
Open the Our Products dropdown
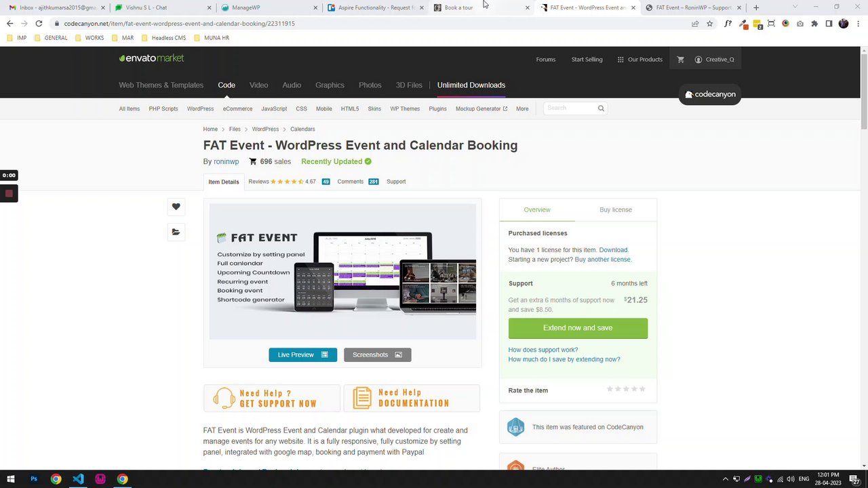click(x=639, y=60)
